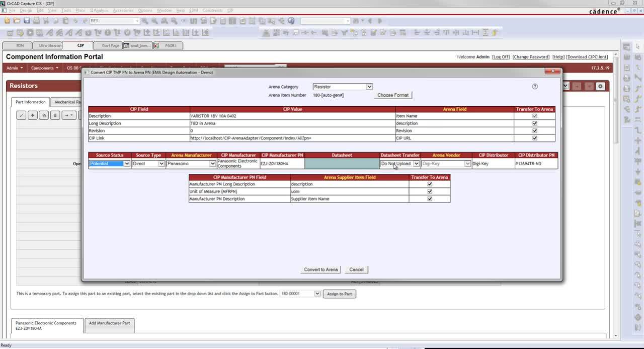Image resolution: width=644 pixels, height=349 pixels.
Task: Toggle Transfer To Arena for CIP Link row
Action: click(535, 138)
